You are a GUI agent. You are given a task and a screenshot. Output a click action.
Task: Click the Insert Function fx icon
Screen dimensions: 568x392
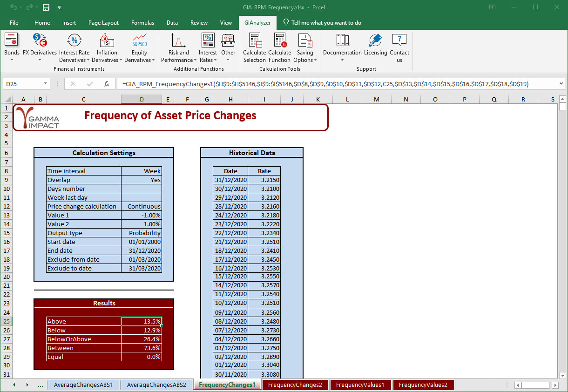107,84
